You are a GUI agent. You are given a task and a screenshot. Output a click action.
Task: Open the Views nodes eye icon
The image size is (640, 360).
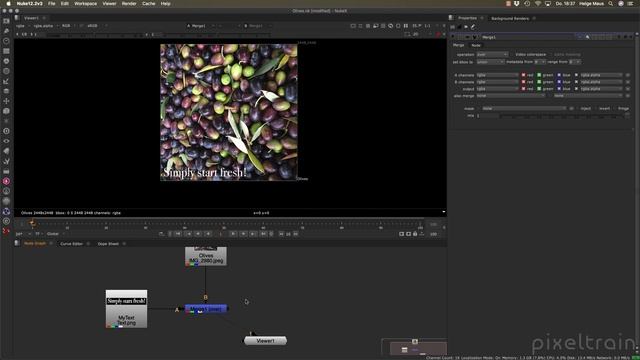[x=6, y=141]
